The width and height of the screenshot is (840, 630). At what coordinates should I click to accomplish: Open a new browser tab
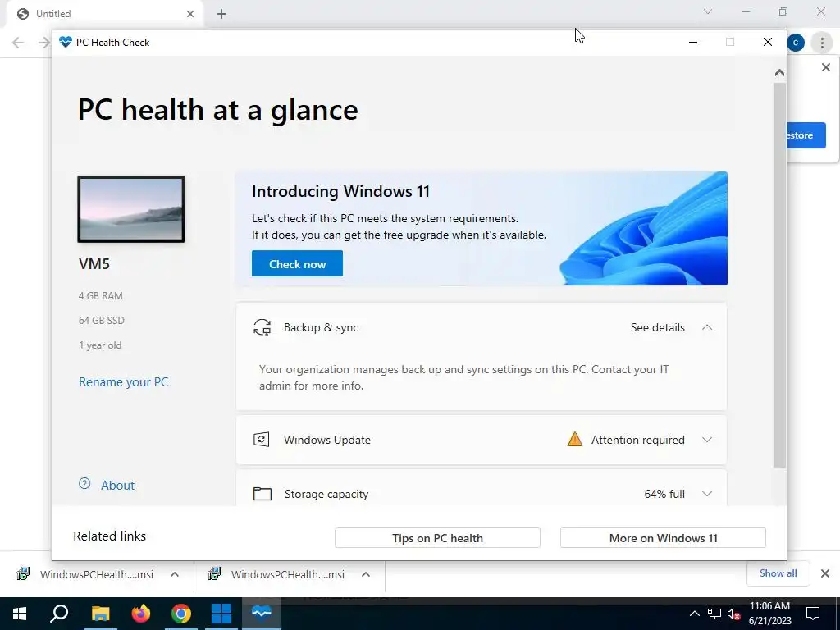coord(221,14)
